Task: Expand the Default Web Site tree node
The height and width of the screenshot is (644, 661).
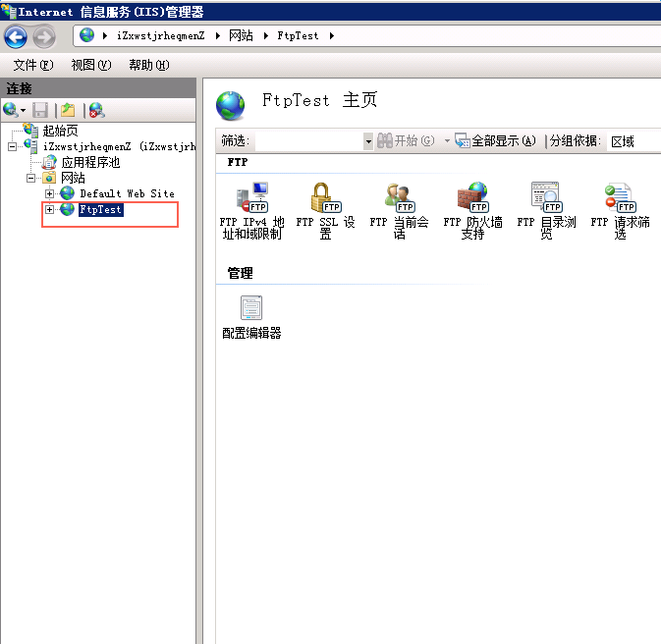Action: [50, 193]
